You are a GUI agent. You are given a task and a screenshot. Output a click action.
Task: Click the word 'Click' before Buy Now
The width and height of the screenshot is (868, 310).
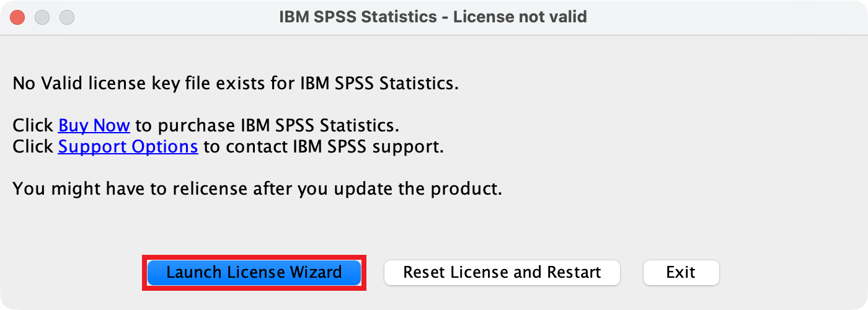(33, 125)
